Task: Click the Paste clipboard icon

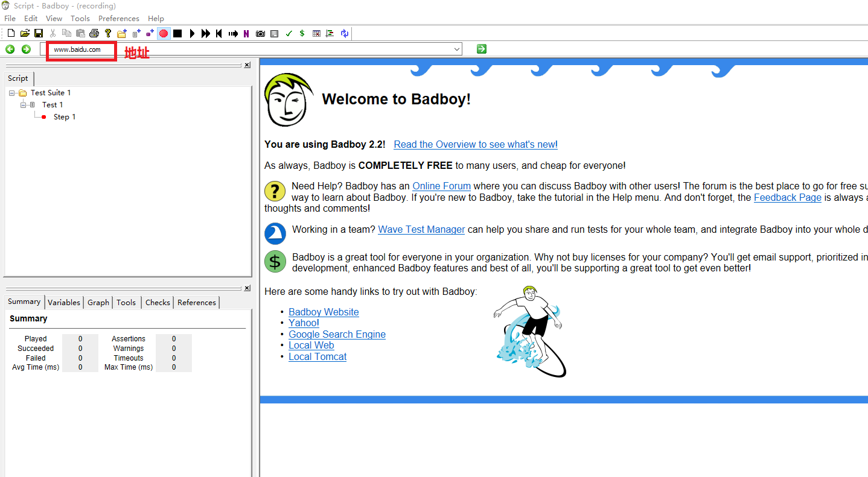Action: (80, 33)
